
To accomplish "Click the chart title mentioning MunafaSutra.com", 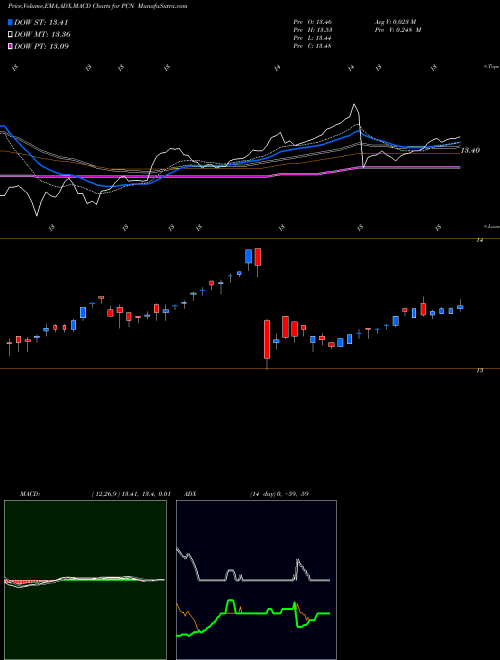I will coord(98,6).
